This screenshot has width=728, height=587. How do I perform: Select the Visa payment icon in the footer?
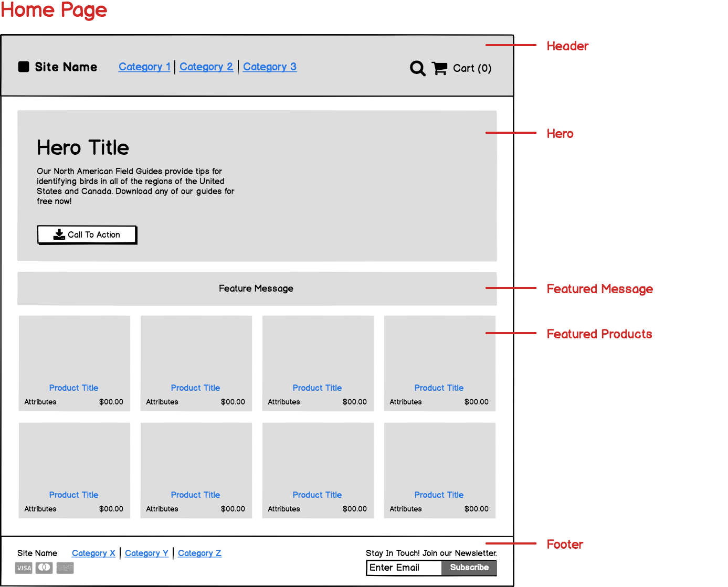(23, 568)
